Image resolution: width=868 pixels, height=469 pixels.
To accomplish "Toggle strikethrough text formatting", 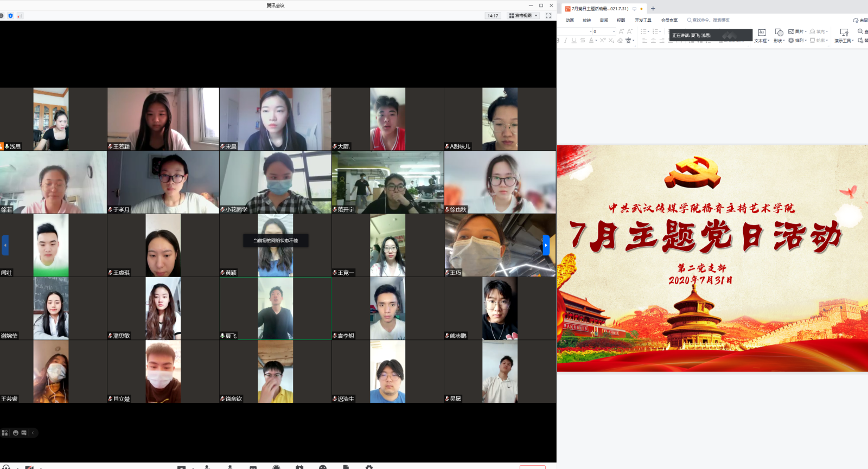I will 583,41.
